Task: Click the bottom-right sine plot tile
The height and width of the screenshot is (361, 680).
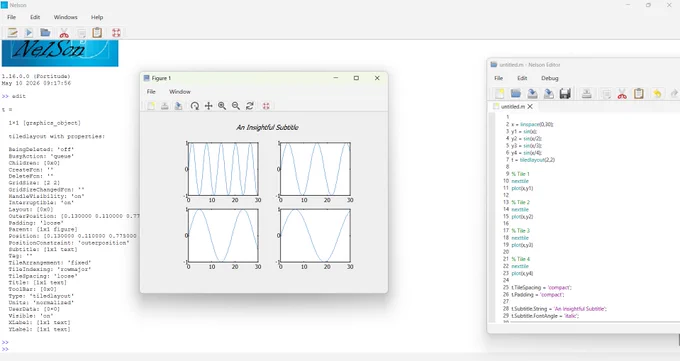Action: (315, 236)
